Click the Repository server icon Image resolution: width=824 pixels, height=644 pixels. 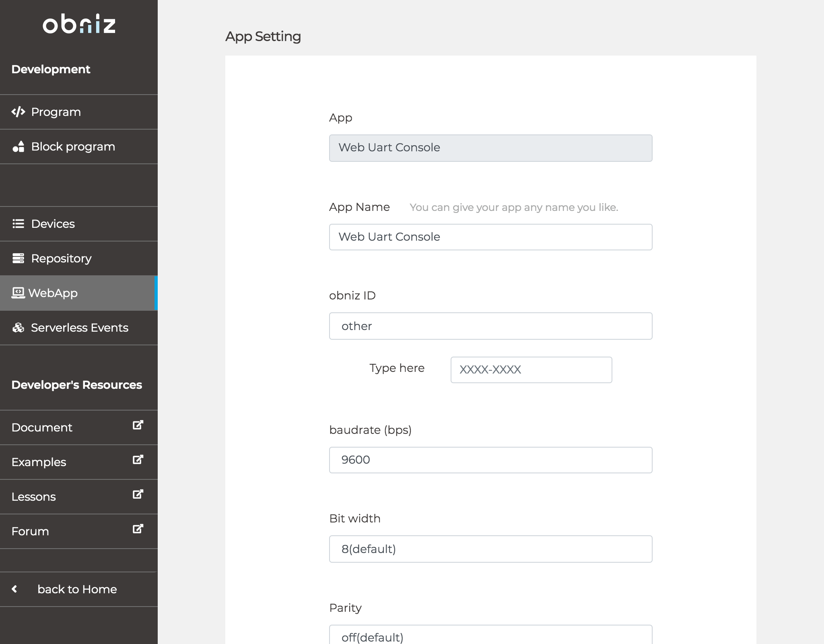[19, 258]
